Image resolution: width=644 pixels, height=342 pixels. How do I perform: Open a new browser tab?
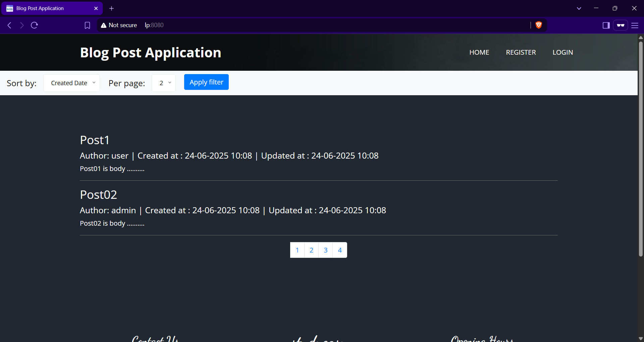tap(112, 8)
